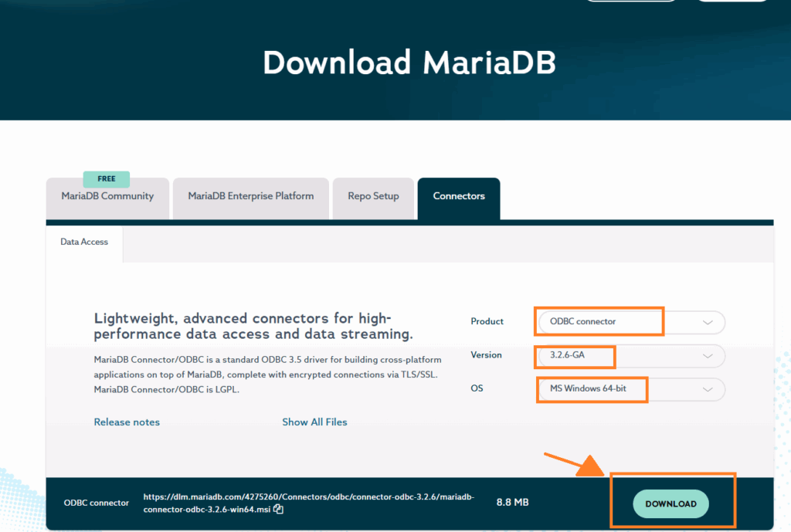Select the Data Access sub-tab
The width and height of the screenshot is (791, 532).
(84, 242)
